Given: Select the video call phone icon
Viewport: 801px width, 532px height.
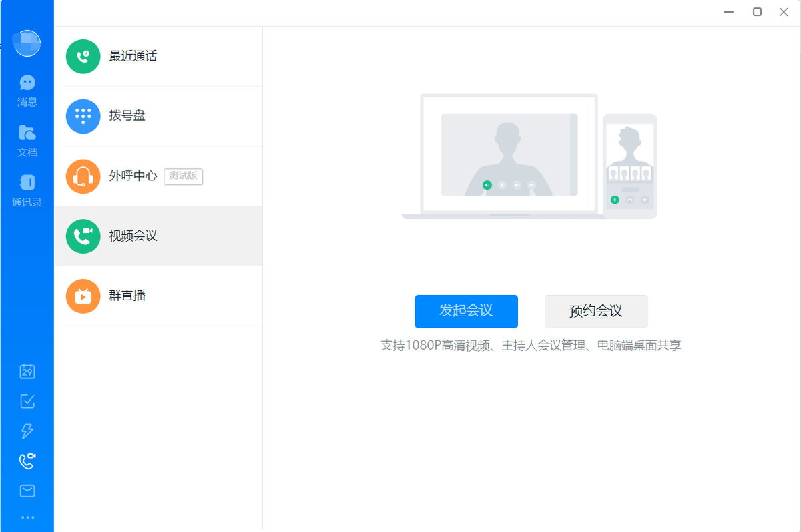Looking at the screenshot, I should coord(27,461).
